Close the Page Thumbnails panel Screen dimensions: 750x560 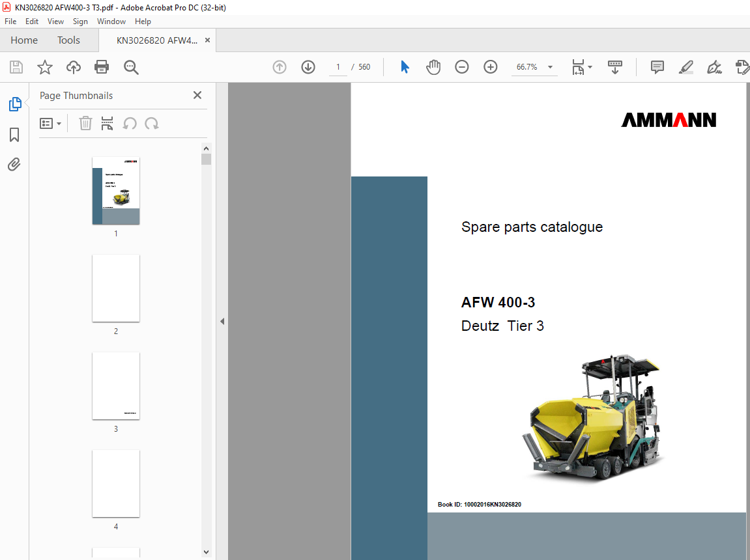tap(197, 95)
